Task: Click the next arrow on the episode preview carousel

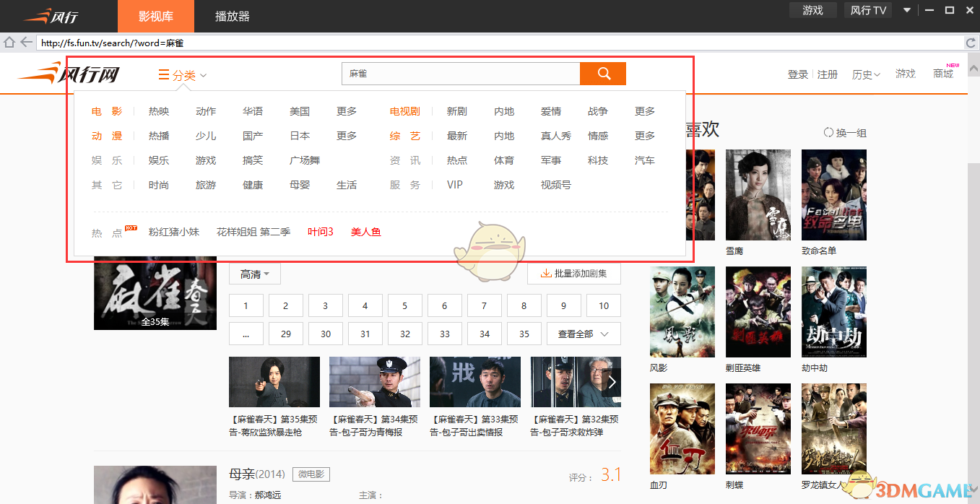Action: pos(612,381)
